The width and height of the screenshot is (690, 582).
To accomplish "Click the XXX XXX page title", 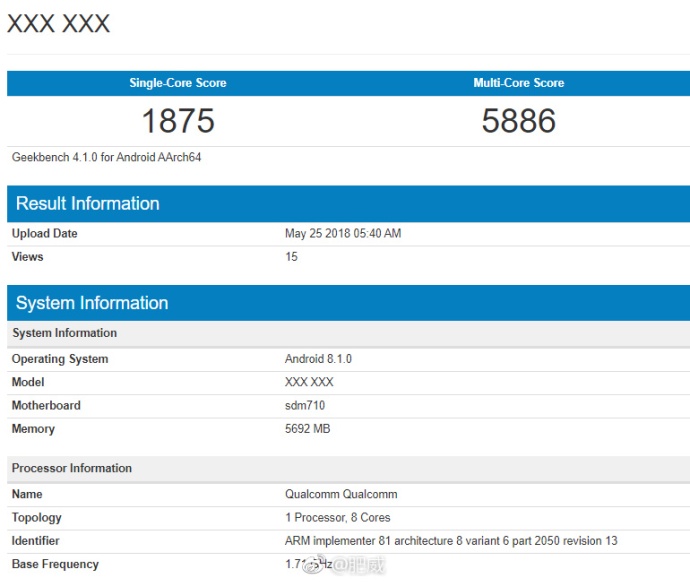I will pyautogui.click(x=58, y=24).
